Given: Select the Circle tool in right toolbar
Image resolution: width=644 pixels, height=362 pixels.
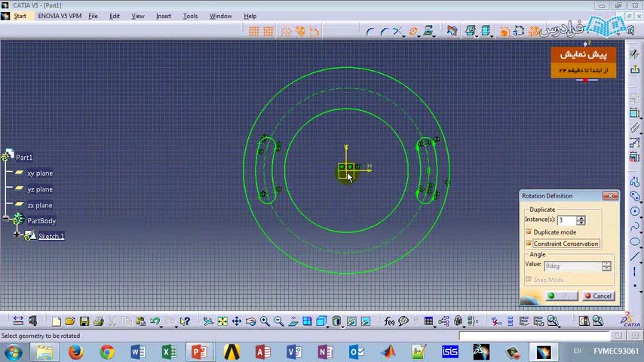Looking at the screenshot, I should click(x=634, y=211).
